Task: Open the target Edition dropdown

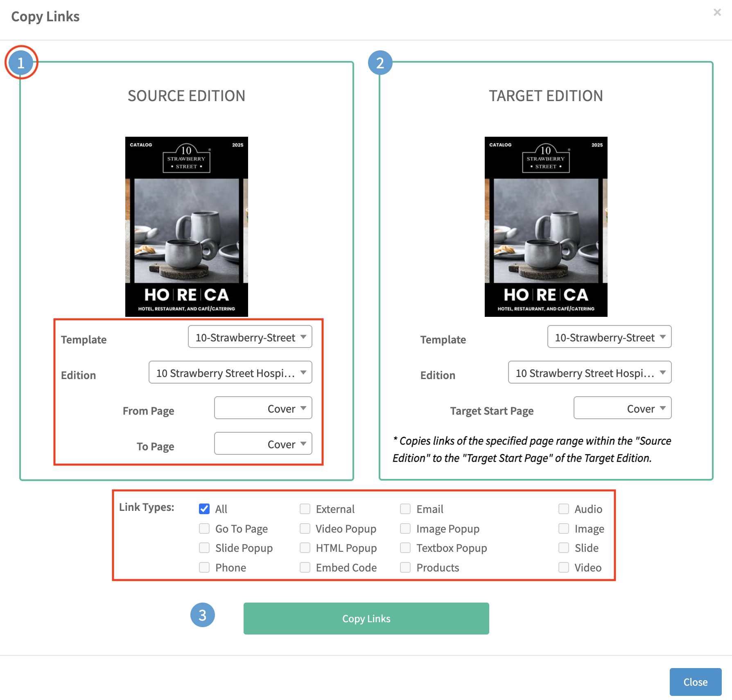Action: 590,373
